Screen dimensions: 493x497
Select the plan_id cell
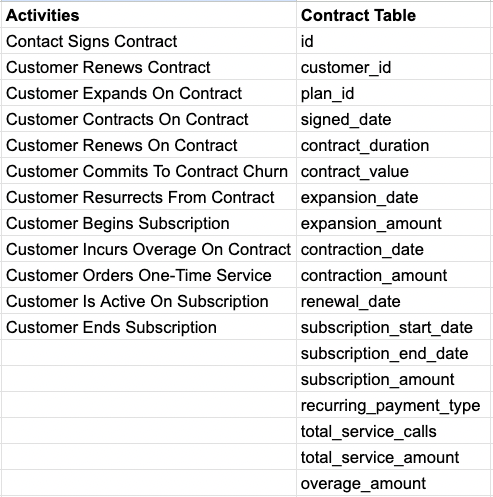[393, 93]
